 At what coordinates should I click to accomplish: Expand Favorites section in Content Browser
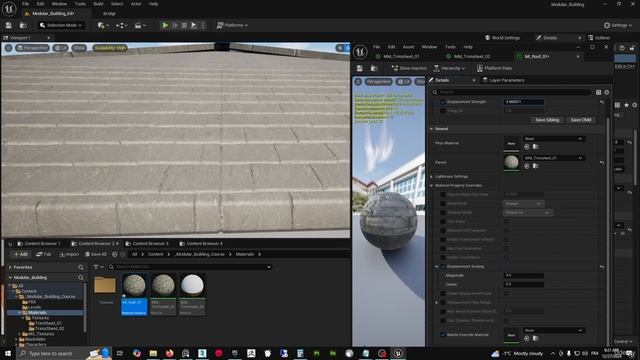[10, 267]
